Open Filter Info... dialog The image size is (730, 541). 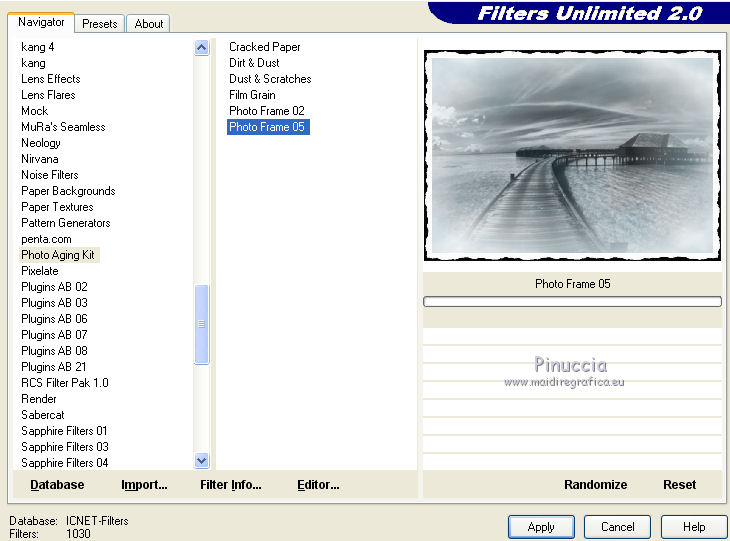pyautogui.click(x=231, y=485)
